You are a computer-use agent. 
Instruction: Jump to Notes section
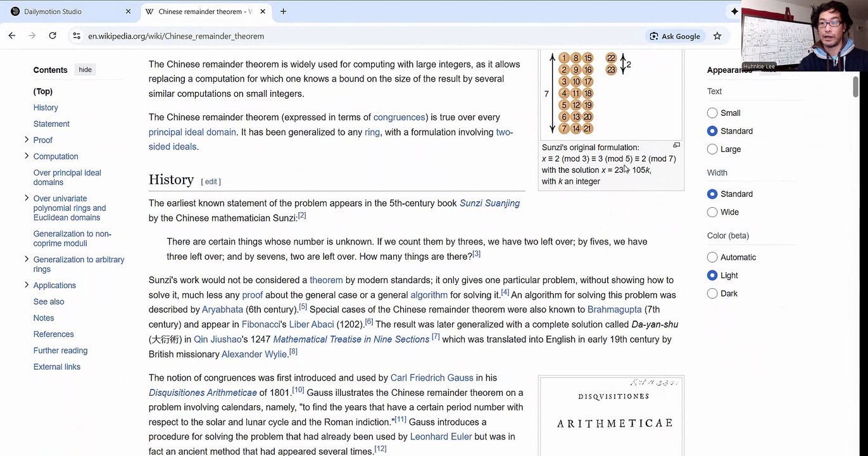[44, 318]
